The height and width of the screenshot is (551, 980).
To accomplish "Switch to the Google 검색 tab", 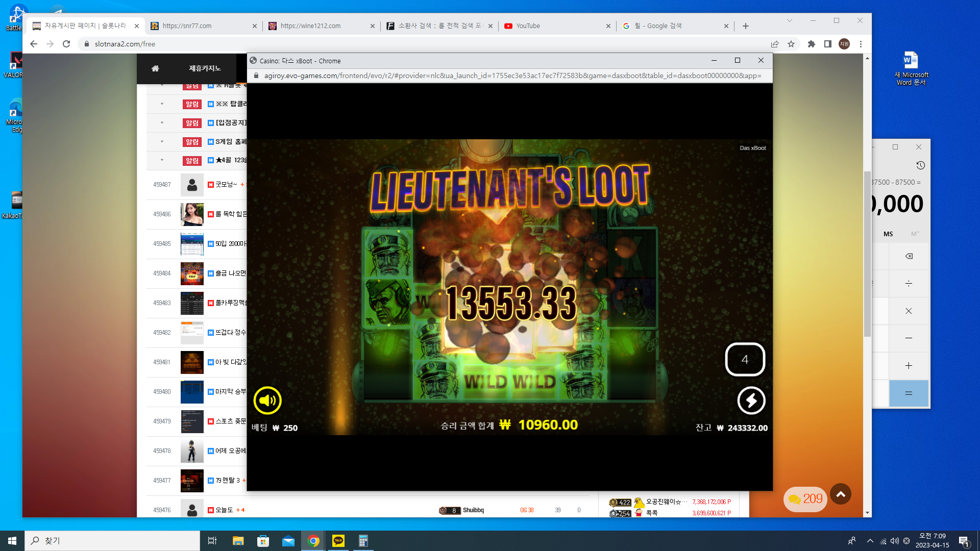I will point(675,26).
